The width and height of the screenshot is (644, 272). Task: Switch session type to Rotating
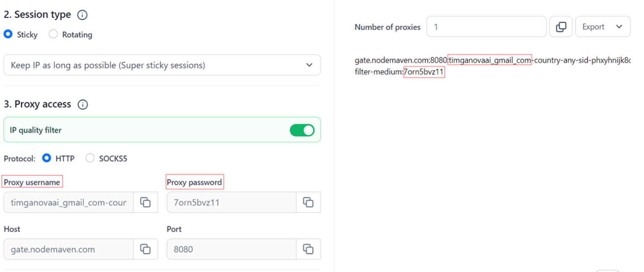pos(53,34)
